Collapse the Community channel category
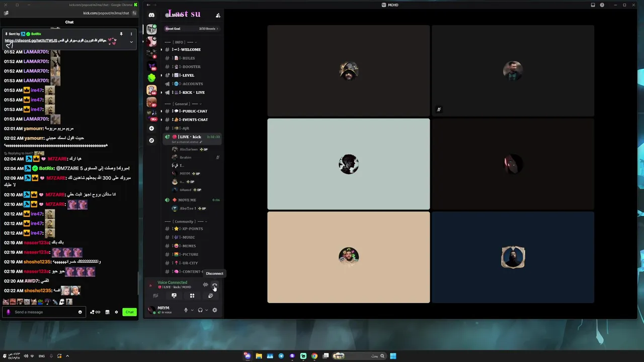This screenshot has width=644, height=362. click(x=186, y=221)
